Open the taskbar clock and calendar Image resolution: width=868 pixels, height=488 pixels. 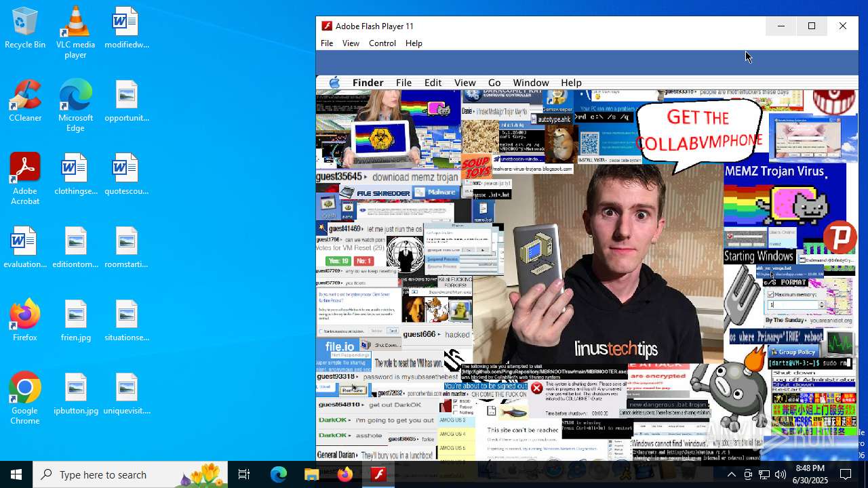coord(810,474)
